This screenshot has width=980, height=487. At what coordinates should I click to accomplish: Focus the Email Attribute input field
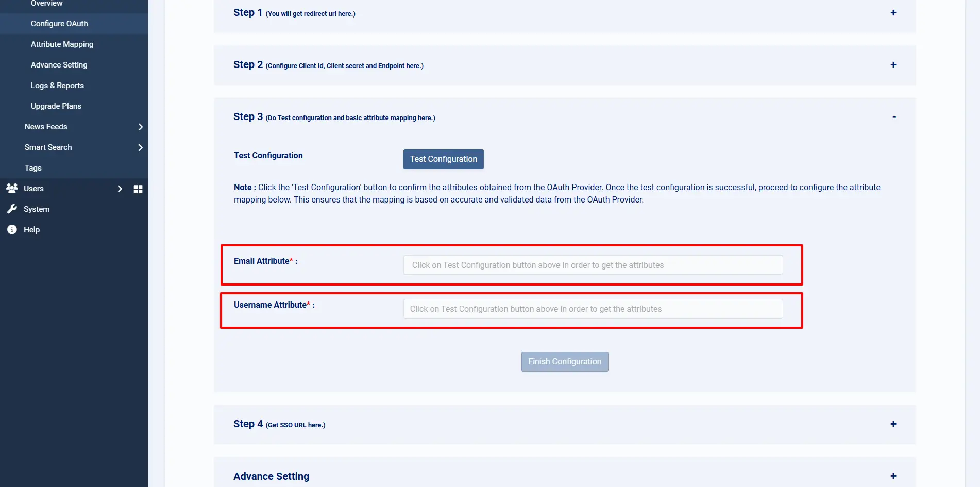pyautogui.click(x=593, y=265)
